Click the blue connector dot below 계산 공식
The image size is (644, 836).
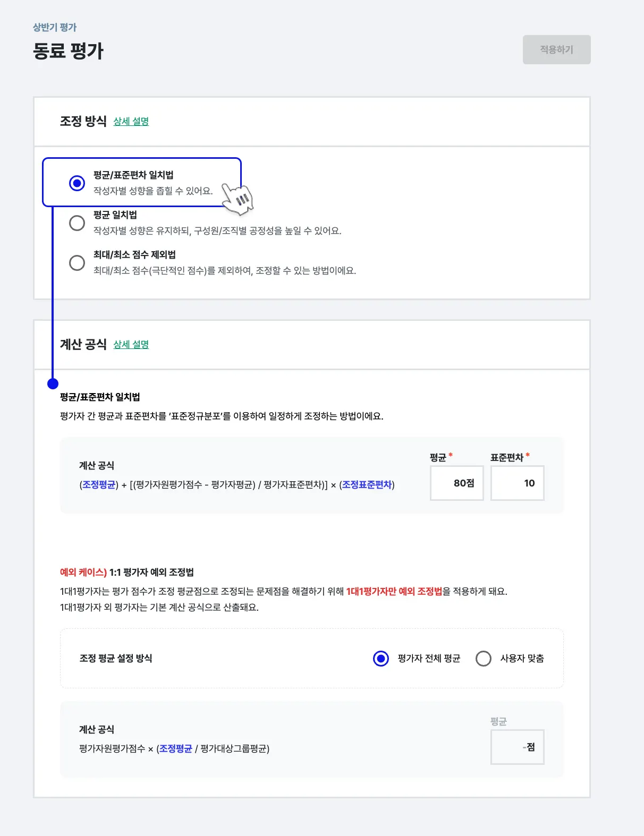coord(53,383)
